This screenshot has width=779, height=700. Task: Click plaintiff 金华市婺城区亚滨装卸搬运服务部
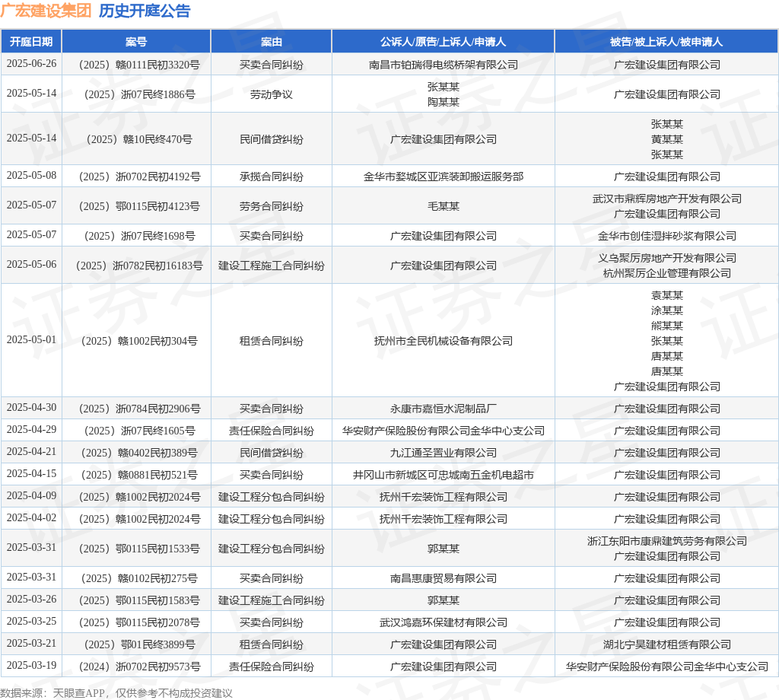(444, 177)
